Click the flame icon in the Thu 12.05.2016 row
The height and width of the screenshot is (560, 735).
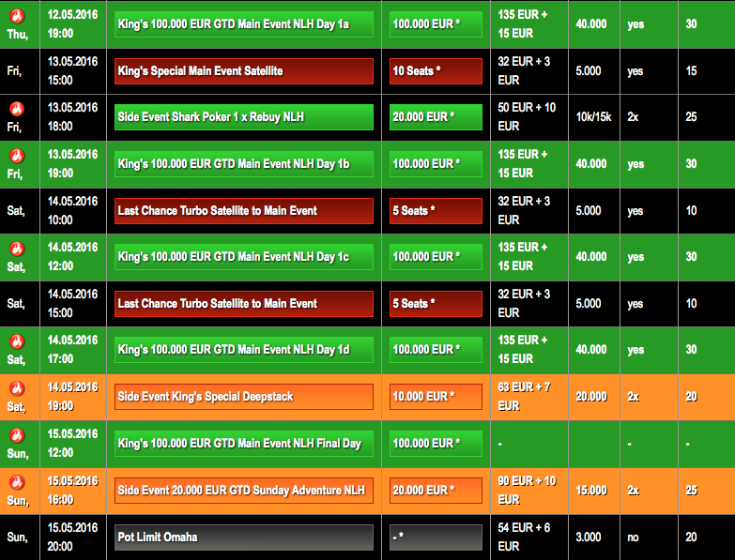(17, 16)
